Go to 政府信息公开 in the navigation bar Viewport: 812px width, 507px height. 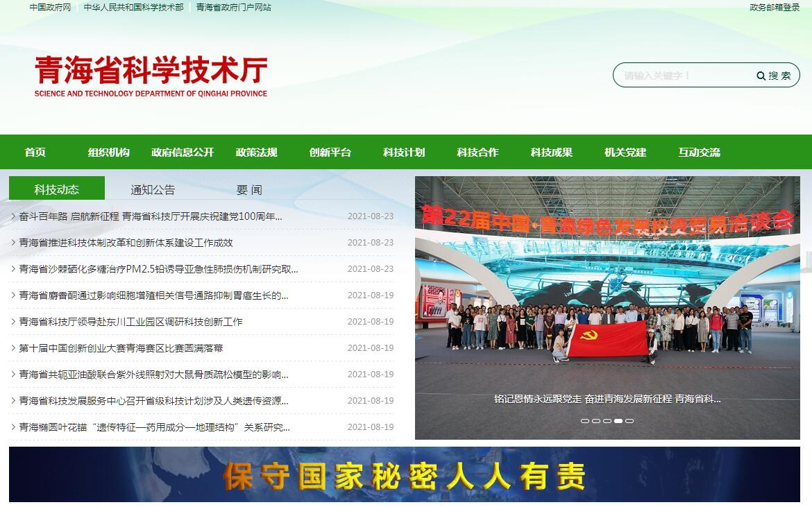[x=183, y=152]
